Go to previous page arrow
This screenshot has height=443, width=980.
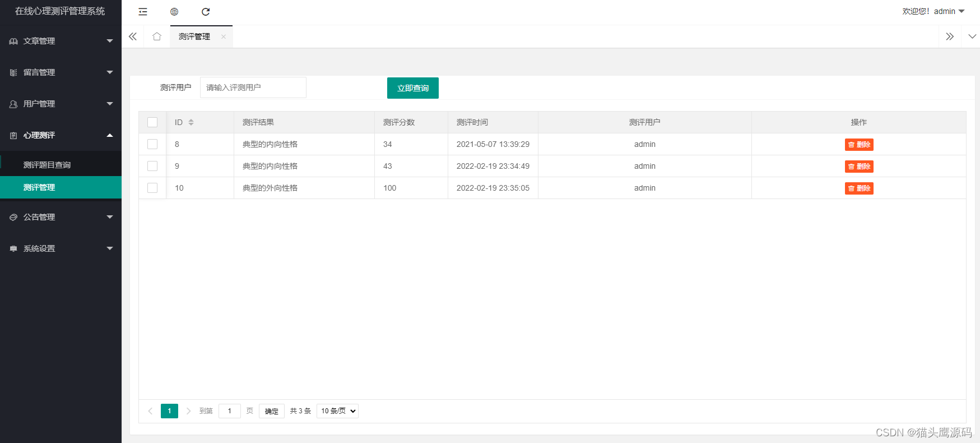click(x=150, y=411)
